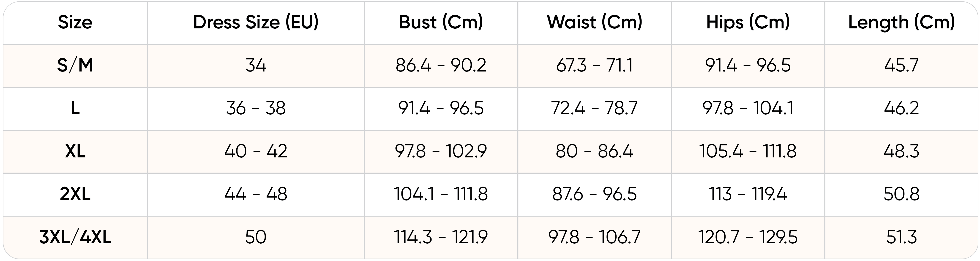The height and width of the screenshot is (261, 980).
Task: Select the 36 - 38 dress size cell
Action: coord(256,108)
